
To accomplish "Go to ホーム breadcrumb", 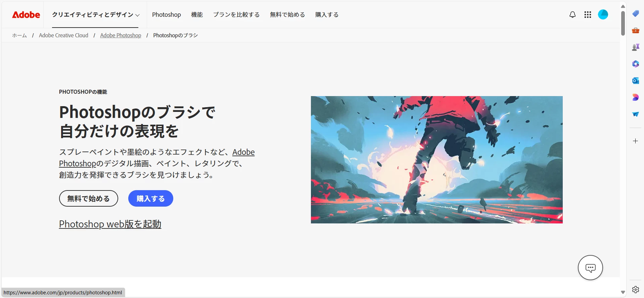I will pos(19,35).
